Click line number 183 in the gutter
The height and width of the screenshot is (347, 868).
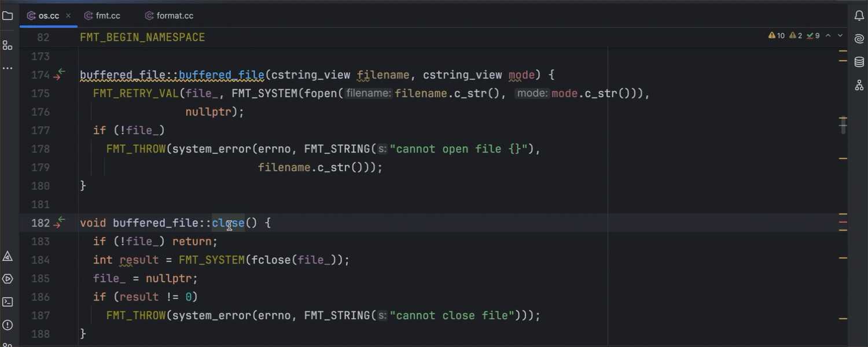point(40,241)
